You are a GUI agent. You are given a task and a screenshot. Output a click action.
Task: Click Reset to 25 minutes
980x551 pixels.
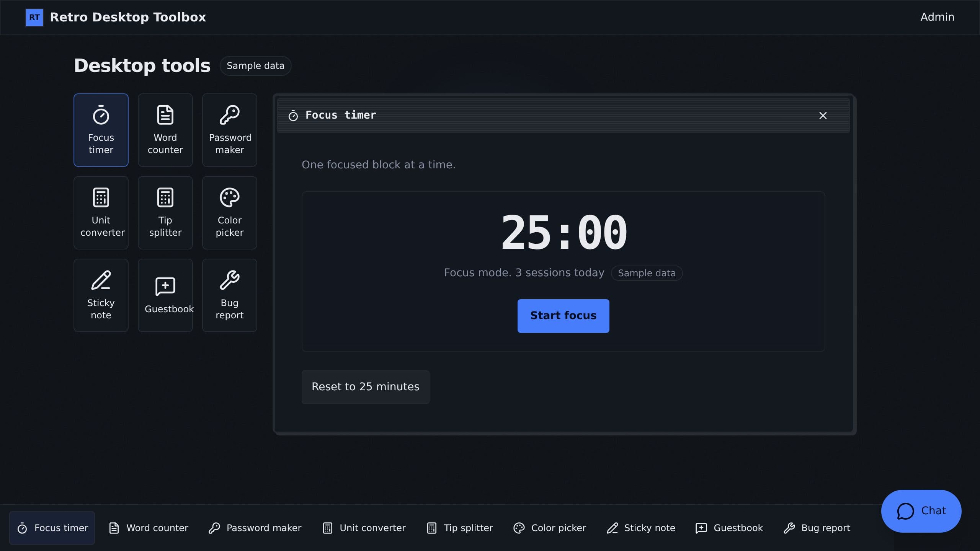(365, 387)
